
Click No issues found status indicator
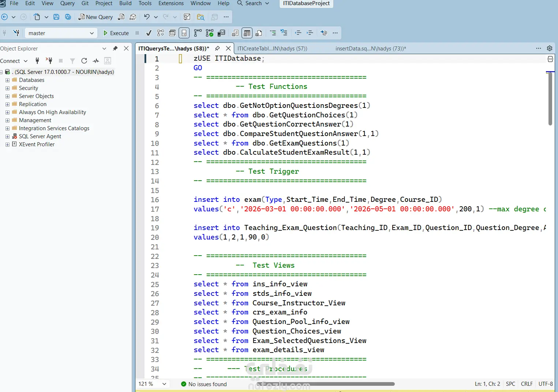(x=204, y=384)
